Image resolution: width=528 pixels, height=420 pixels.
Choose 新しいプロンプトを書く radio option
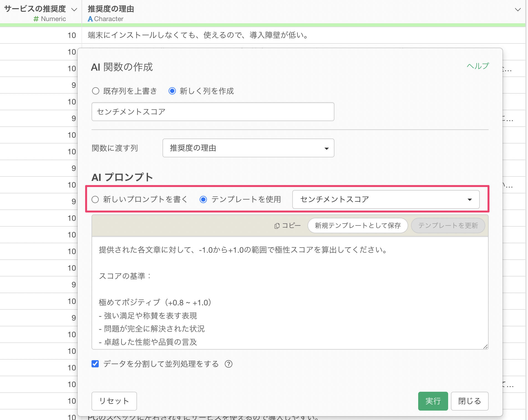coord(95,199)
